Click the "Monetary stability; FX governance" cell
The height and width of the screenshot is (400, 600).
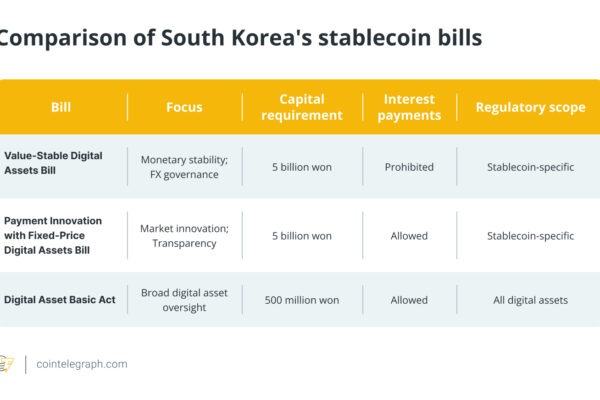tap(185, 166)
